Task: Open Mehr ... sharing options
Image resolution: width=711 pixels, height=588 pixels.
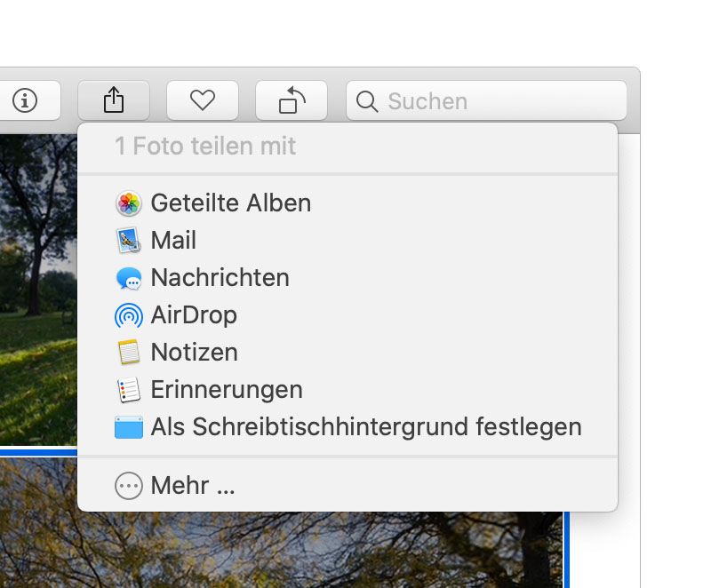Action: (x=189, y=486)
